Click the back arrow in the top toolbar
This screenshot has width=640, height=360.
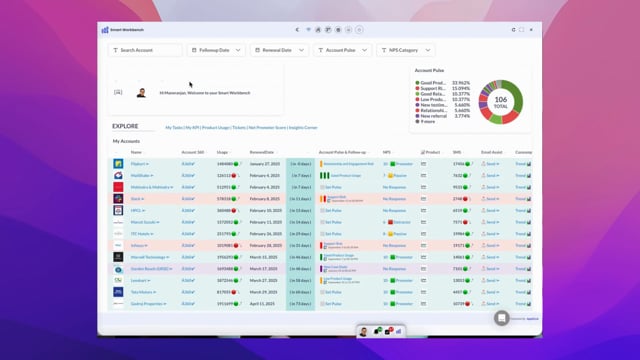[297, 30]
